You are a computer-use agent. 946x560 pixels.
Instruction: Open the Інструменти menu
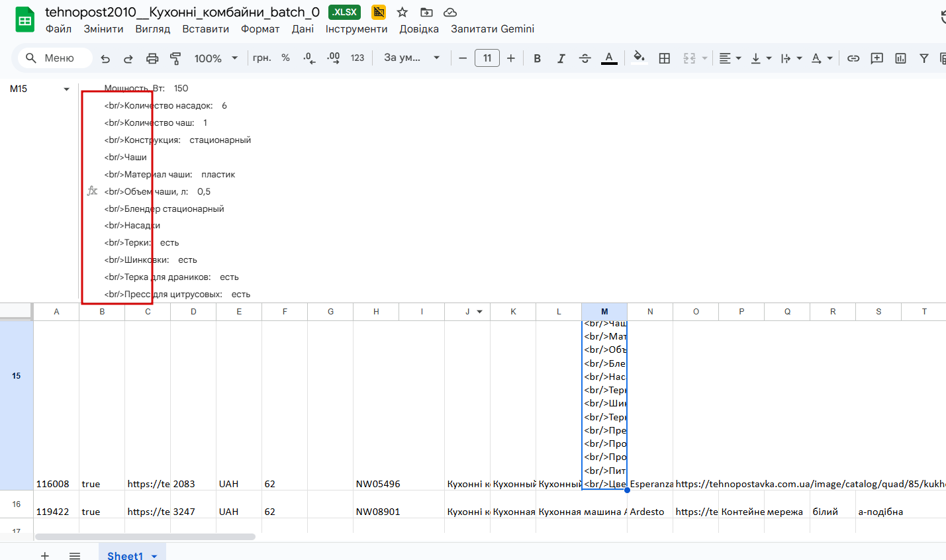(x=356, y=29)
